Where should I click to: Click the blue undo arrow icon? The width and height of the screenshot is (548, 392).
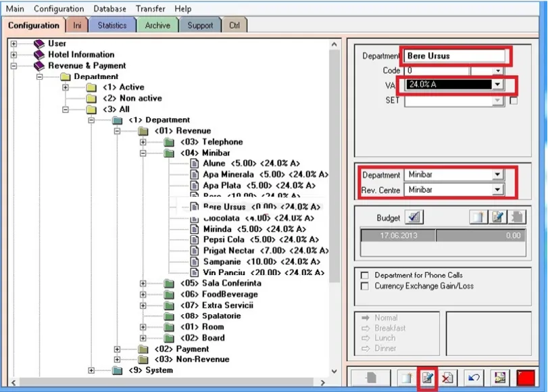pyautogui.click(x=474, y=378)
